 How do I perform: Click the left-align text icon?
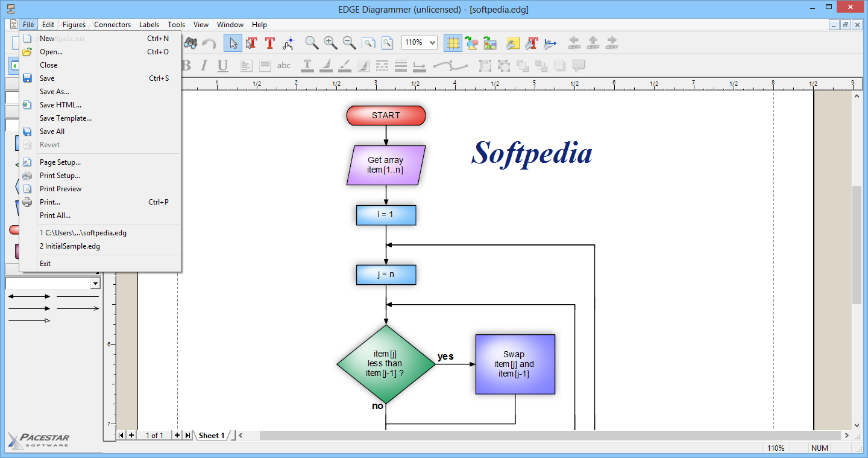pyautogui.click(x=245, y=65)
